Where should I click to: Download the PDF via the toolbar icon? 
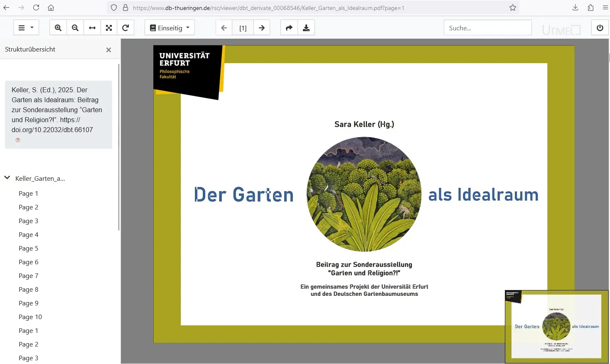(306, 28)
